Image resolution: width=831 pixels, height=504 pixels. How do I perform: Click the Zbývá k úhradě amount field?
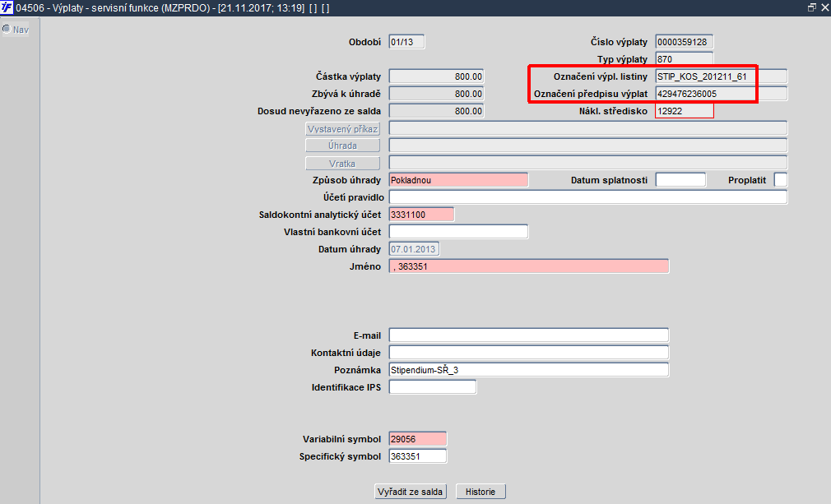(x=436, y=94)
